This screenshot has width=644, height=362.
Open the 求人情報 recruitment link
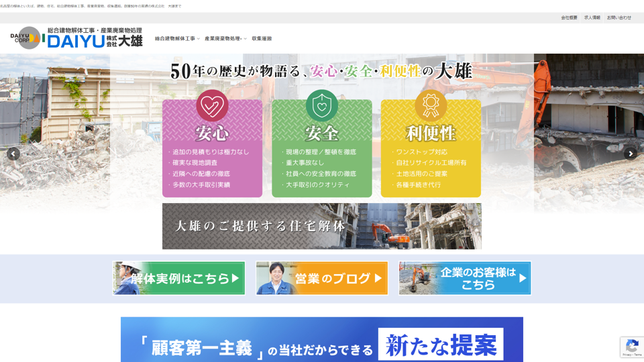tap(592, 17)
